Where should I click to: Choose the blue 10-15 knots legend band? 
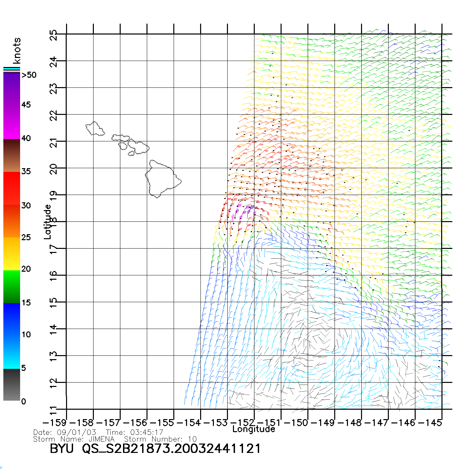point(12,319)
